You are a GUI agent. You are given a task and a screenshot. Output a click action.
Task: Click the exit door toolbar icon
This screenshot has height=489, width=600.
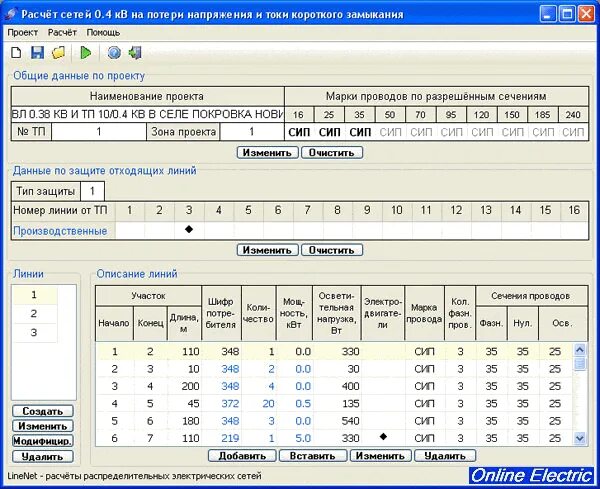(x=135, y=52)
